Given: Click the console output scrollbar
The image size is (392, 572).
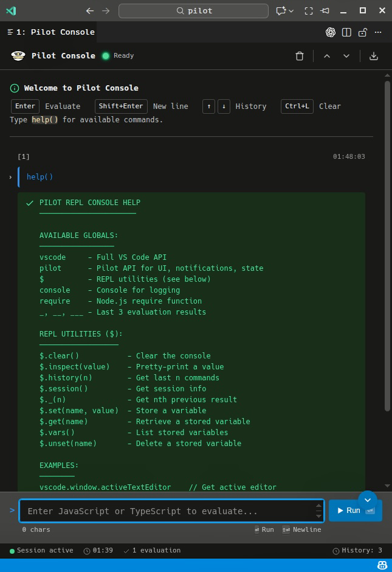Looking at the screenshot, I should (387, 246).
